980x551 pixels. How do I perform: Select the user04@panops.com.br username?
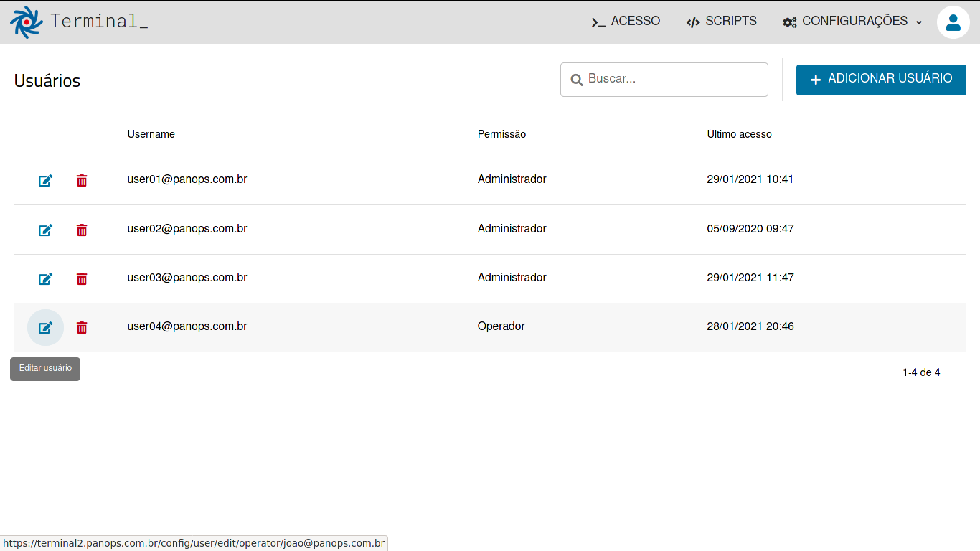tap(187, 326)
